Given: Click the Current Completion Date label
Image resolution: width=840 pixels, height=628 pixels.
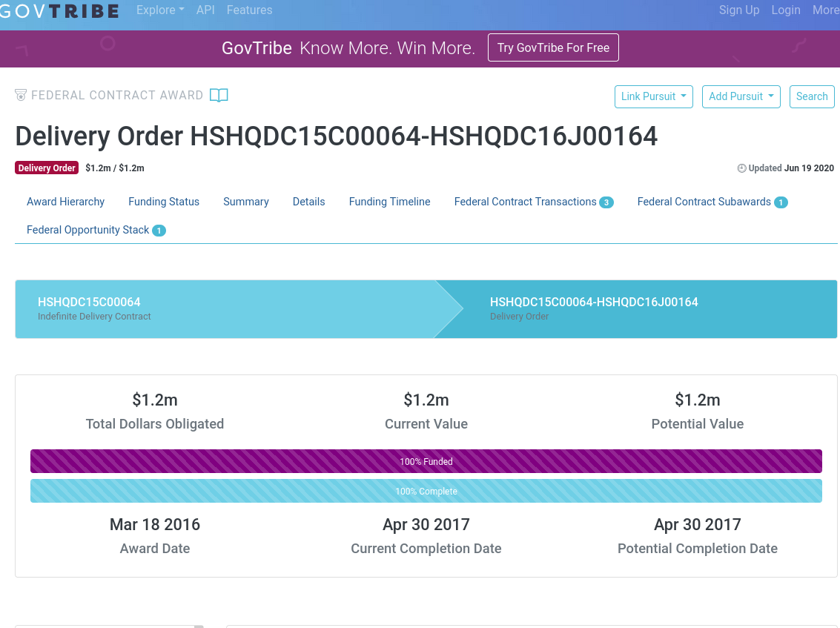Looking at the screenshot, I should pos(426,549).
